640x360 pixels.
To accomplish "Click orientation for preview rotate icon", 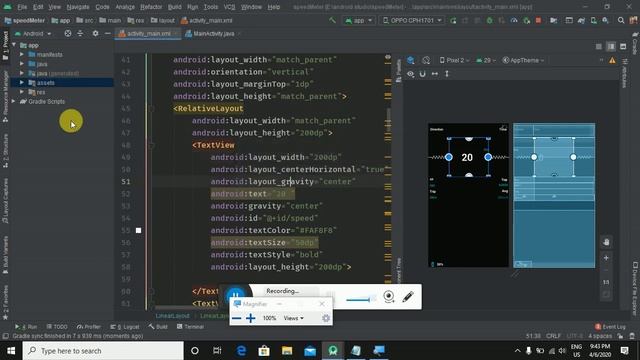I will 426,60.
